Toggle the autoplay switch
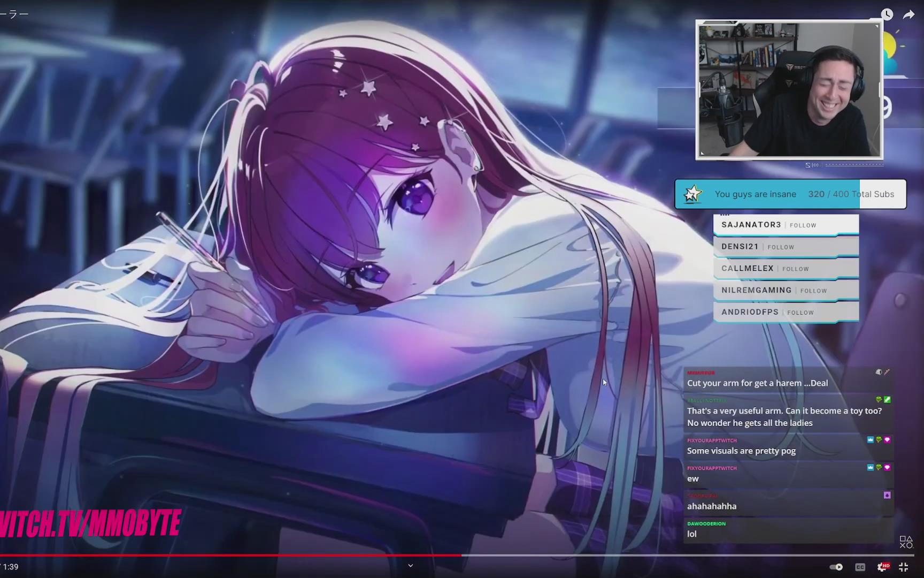 point(836,567)
